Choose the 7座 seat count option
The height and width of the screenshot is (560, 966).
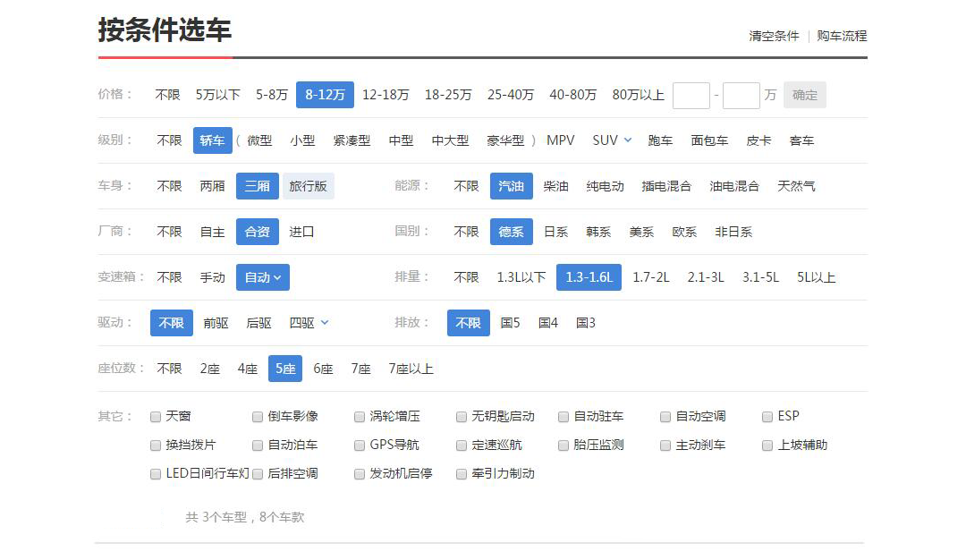(x=360, y=369)
